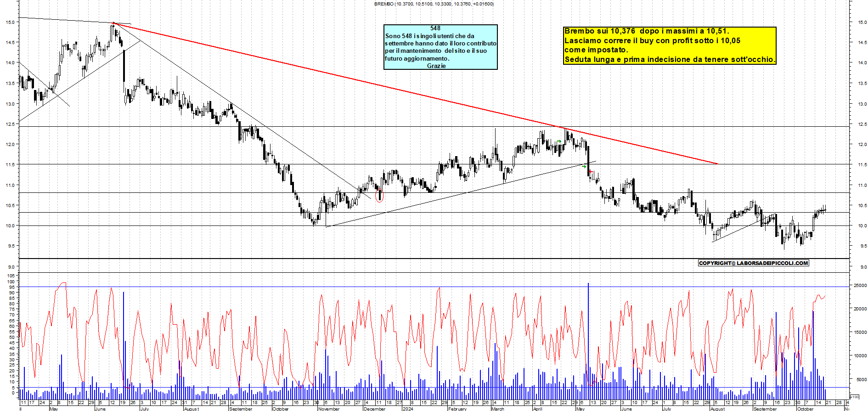Viewport: 868px width, 411px height.
Task: Click "Seduta lunga e prima indecisione" line
Action: click(x=670, y=59)
